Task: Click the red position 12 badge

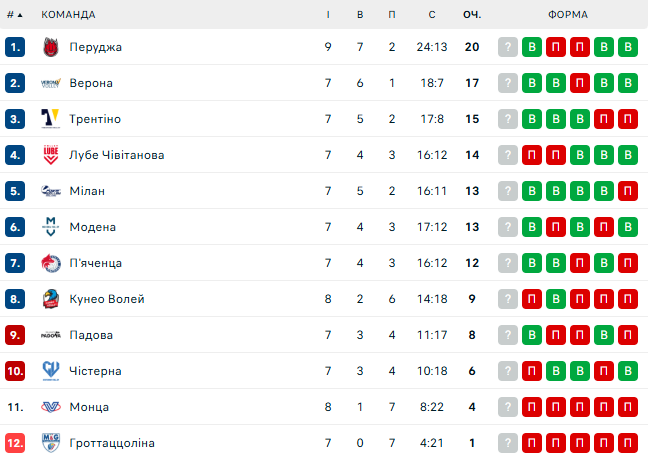Action: tap(14, 443)
